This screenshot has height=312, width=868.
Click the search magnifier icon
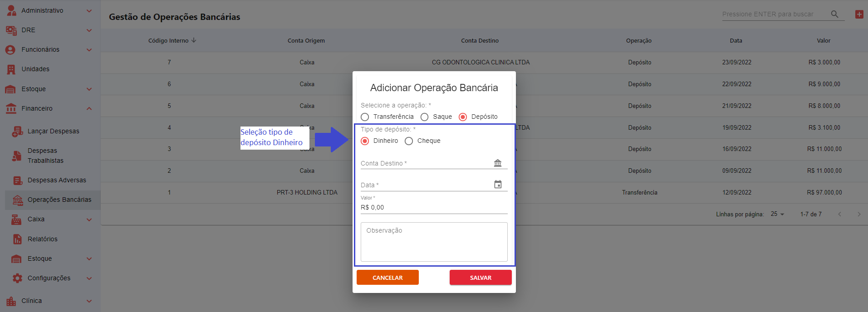pos(834,15)
